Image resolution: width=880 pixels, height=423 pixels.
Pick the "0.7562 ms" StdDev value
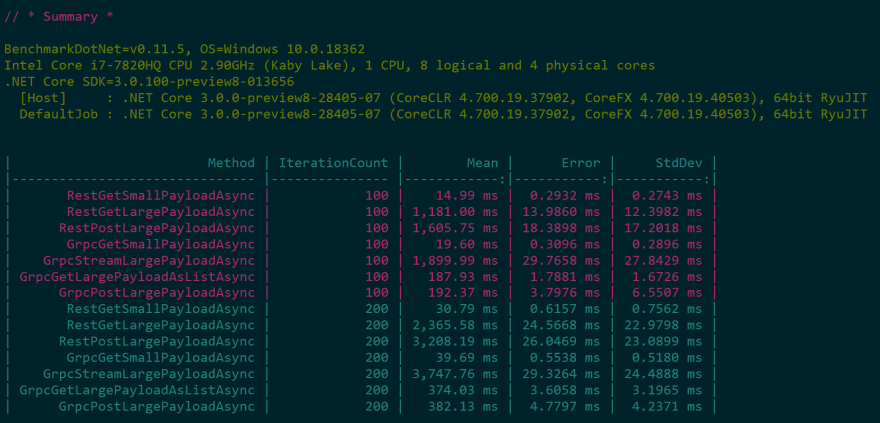(667, 309)
